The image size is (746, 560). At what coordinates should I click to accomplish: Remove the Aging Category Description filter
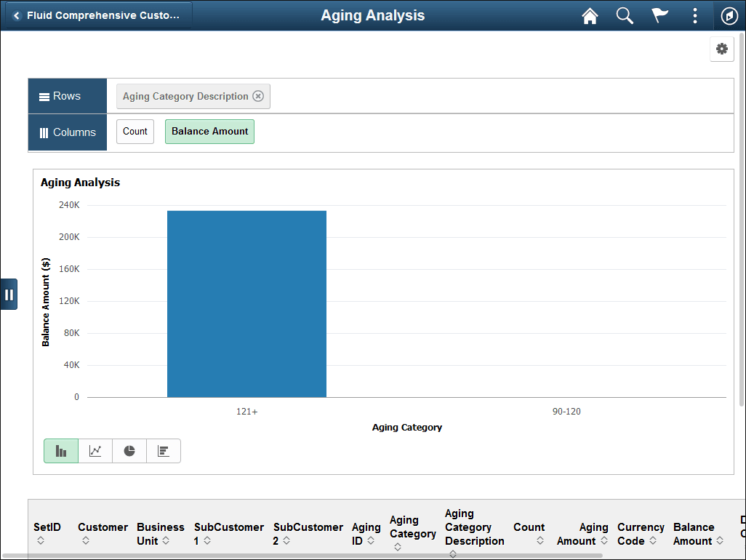pos(259,95)
